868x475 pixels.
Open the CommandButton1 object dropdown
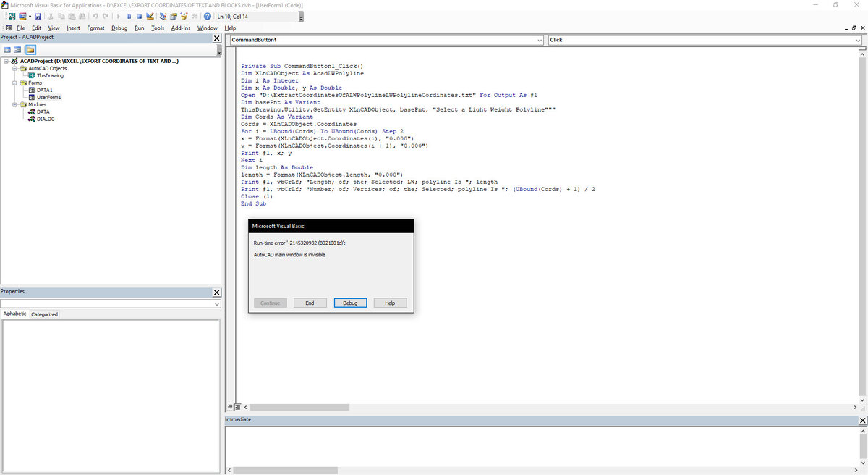[x=387, y=40]
